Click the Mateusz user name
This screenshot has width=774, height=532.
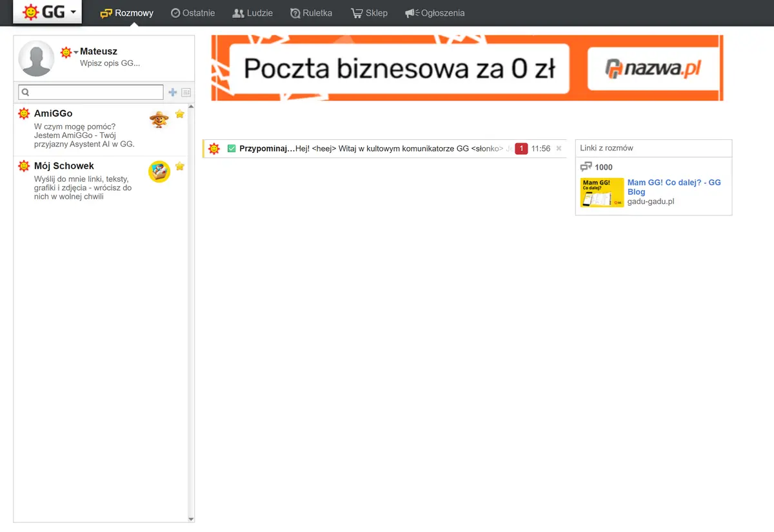click(99, 52)
